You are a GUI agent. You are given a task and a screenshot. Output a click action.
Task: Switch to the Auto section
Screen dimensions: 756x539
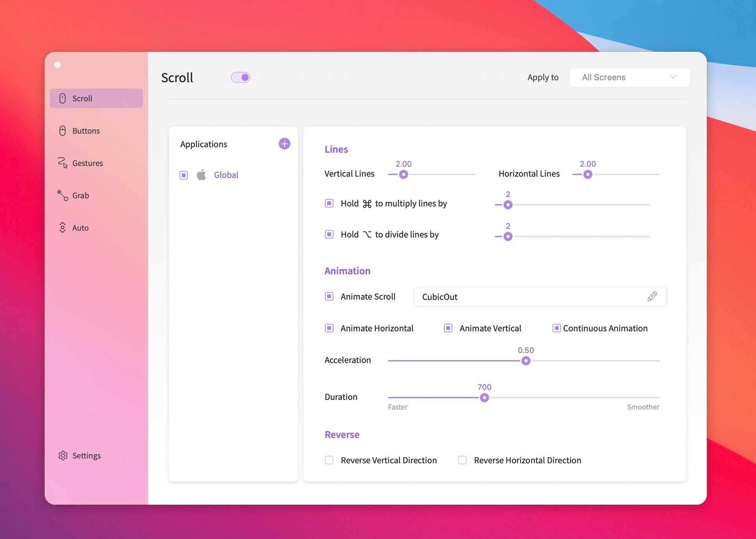pyautogui.click(x=96, y=228)
